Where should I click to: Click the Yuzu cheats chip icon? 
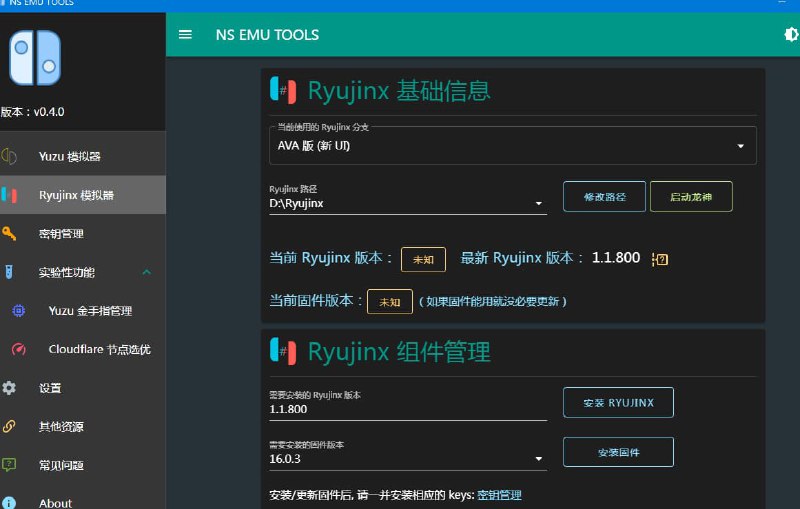19,310
